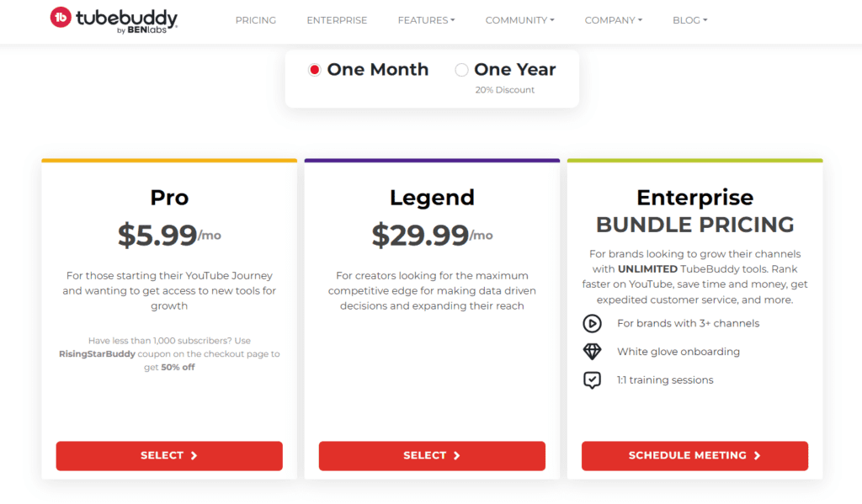Screen dimensions: 862x504
Task: Select the Legend plan
Action: (x=432, y=456)
